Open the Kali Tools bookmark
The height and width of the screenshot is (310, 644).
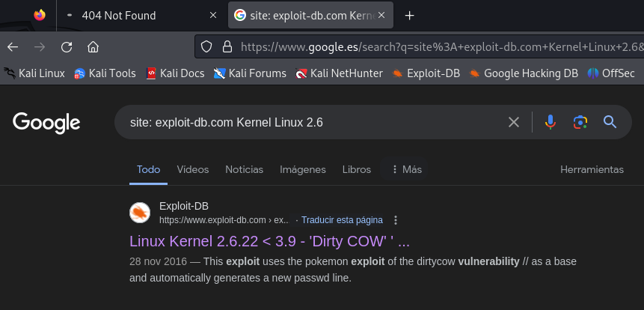tap(105, 73)
